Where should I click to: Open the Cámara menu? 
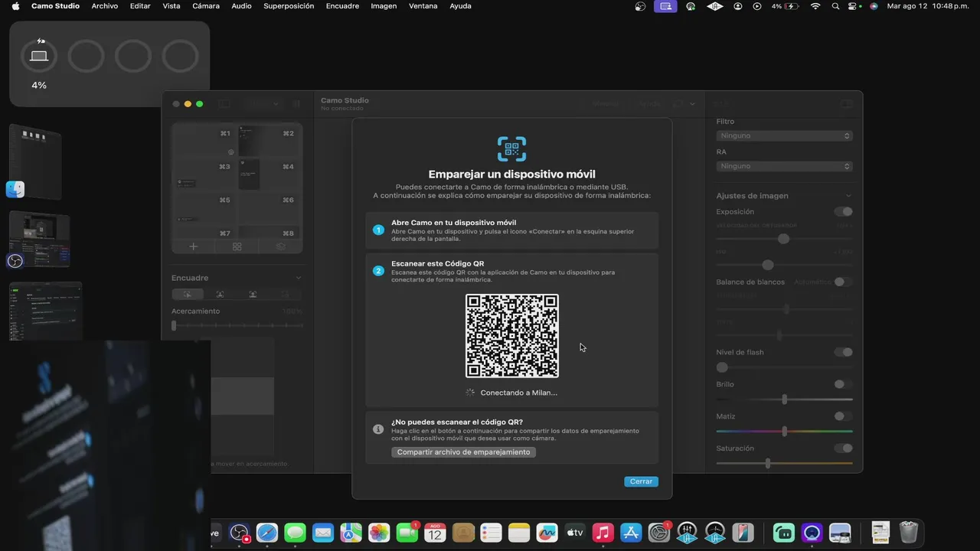click(206, 6)
